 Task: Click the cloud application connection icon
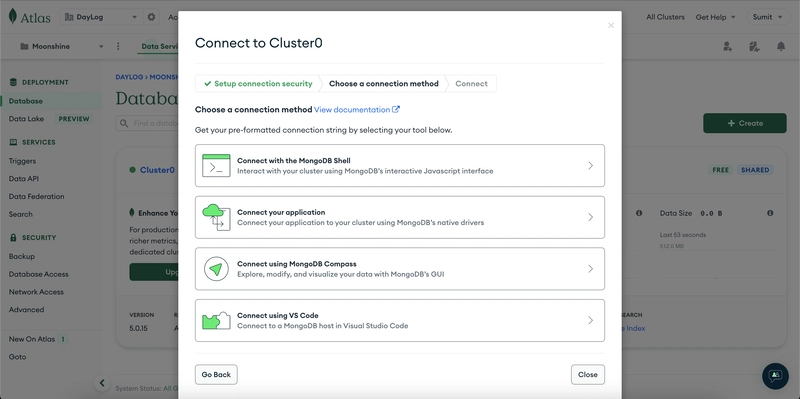coord(216,217)
